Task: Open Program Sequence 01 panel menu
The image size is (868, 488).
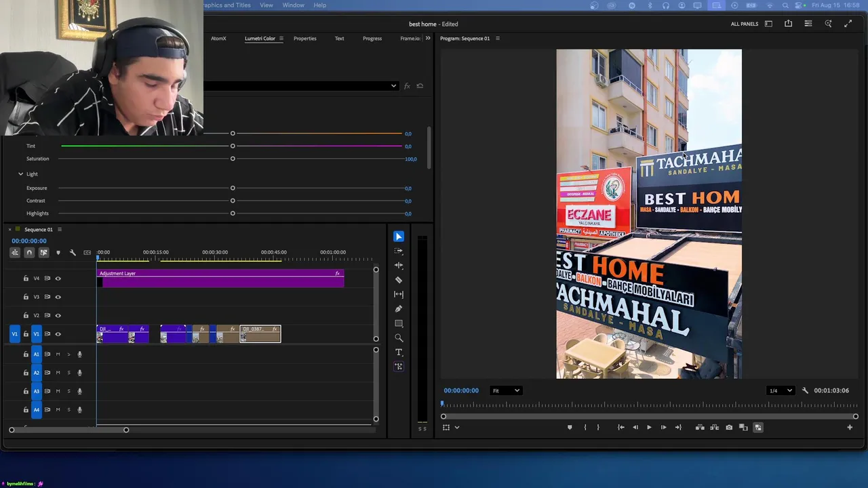Action: (x=498, y=39)
